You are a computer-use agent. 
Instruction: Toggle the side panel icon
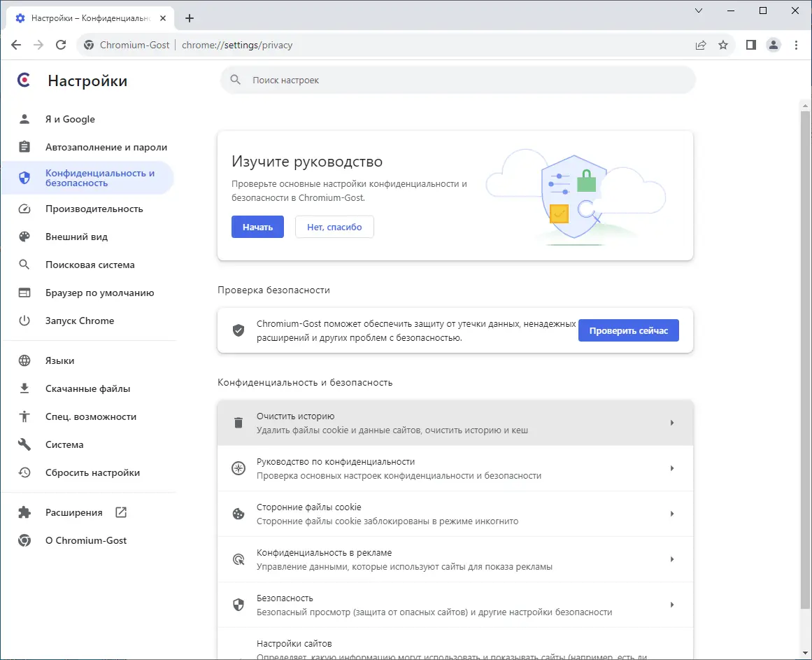click(751, 45)
